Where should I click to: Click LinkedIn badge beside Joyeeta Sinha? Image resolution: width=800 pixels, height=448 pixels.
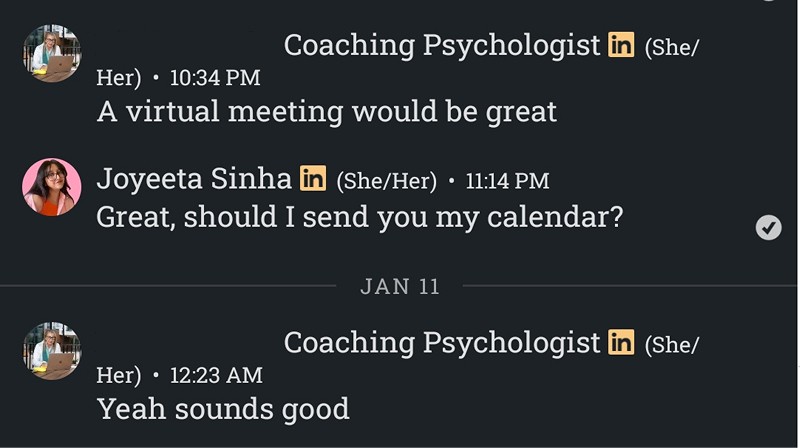(313, 178)
